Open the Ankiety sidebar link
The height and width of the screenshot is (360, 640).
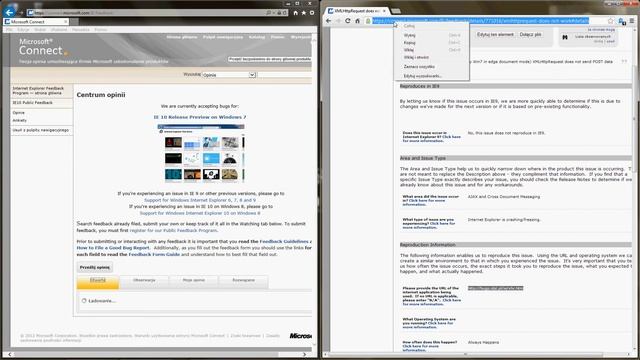[x=19, y=120]
